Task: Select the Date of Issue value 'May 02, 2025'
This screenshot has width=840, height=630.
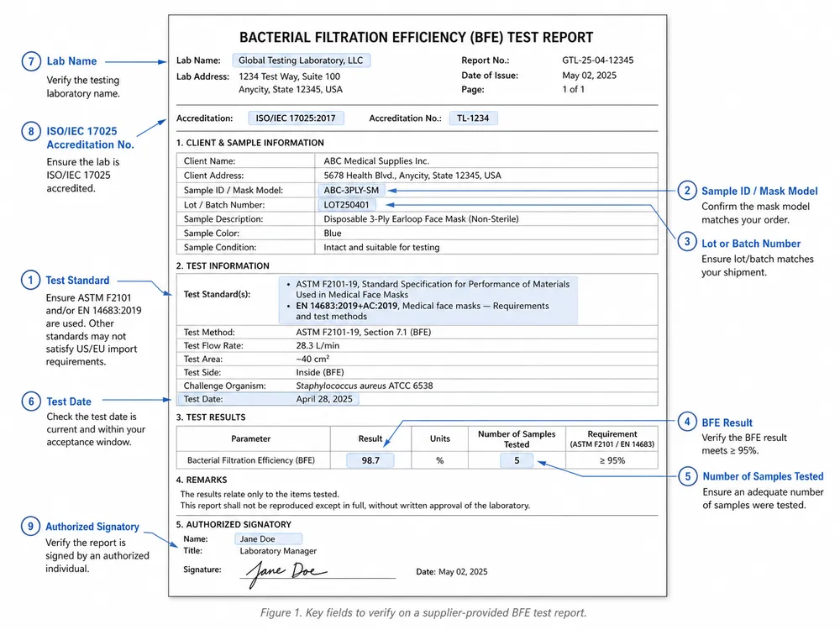Action: (589, 75)
